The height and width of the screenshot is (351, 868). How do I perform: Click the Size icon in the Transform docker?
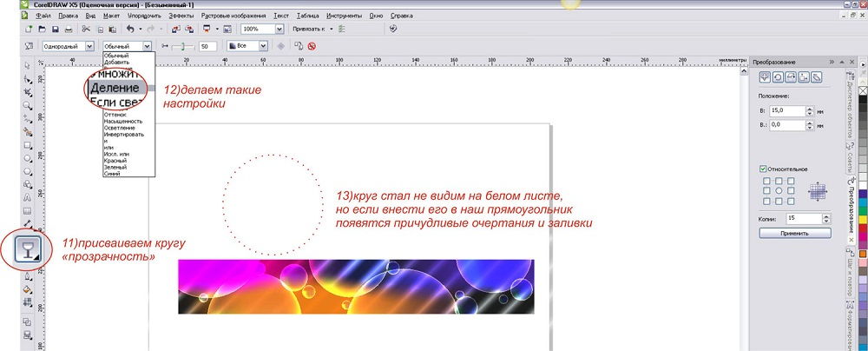tap(804, 77)
